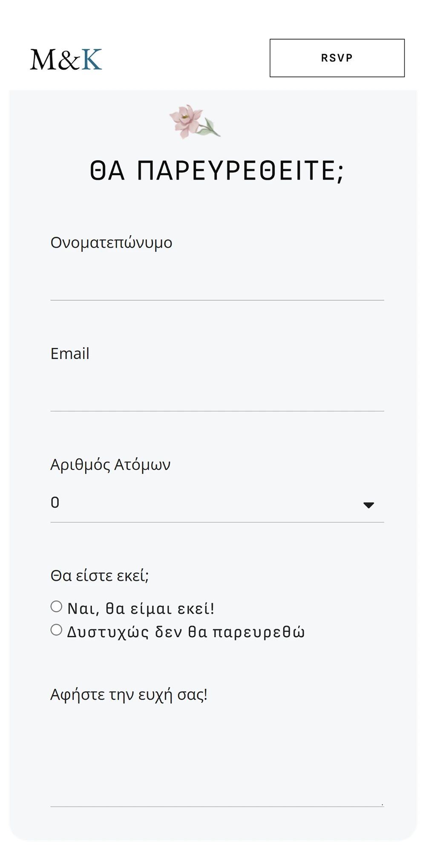This screenshot has width=426, height=868.
Task: Click the ΘΑ ΠΑΡΕΥΡΕΘΕΙΤΕ; heading
Action: pos(217,170)
